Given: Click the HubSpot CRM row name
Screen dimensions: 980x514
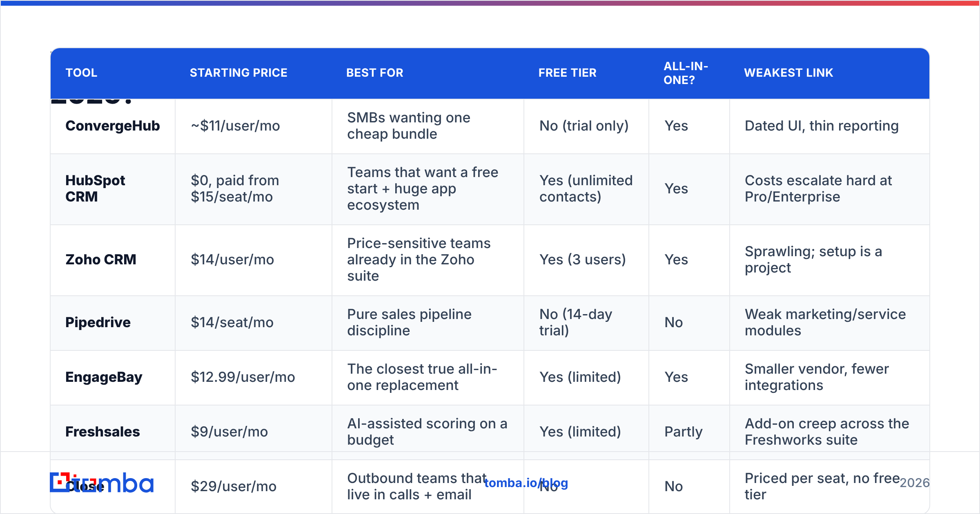Looking at the screenshot, I should pyautogui.click(x=96, y=188).
